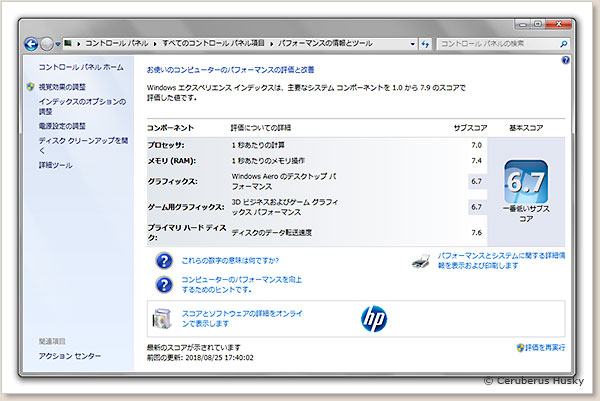Open 詳細ツール link
Image resolution: width=600 pixels, height=401 pixels.
click(55, 165)
